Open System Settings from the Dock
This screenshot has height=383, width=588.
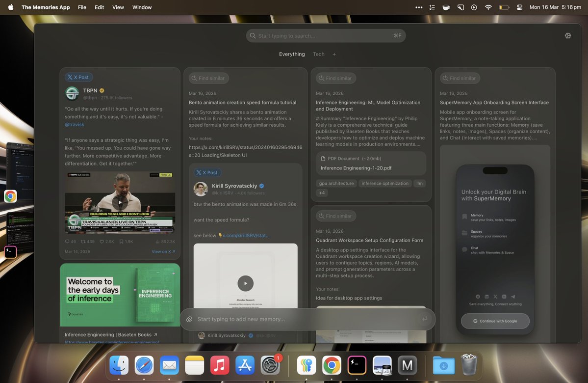tap(270, 365)
